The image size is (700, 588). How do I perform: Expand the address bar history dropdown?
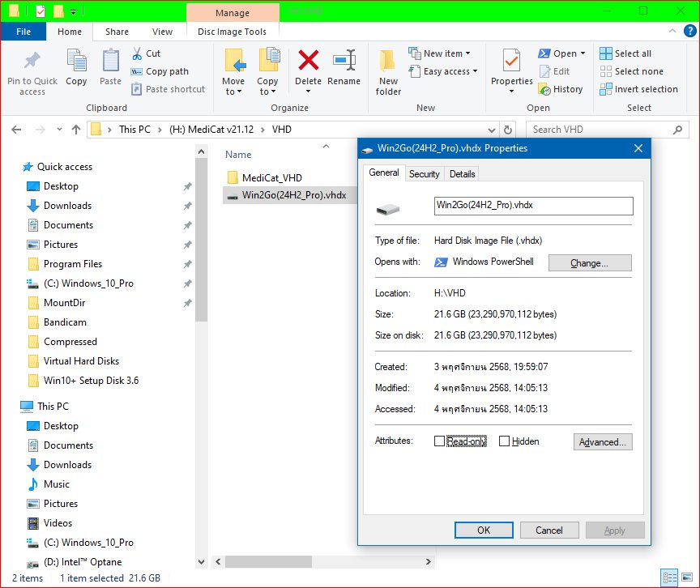[x=492, y=130]
